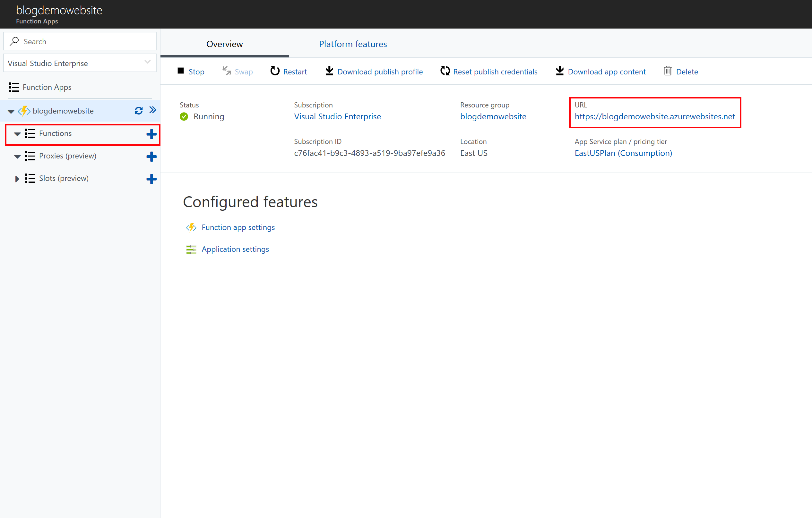
Task: Click the Proxies (preview) list icon
Action: (x=30, y=156)
